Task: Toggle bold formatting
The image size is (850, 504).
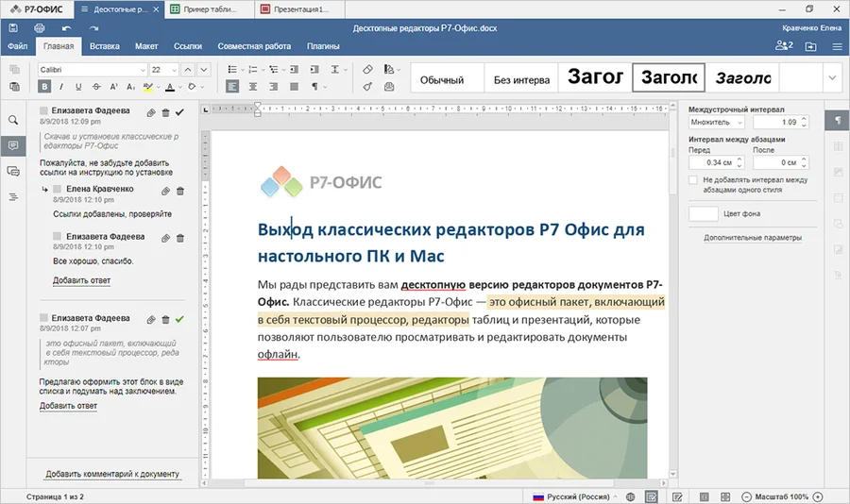Action: click(x=44, y=87)
